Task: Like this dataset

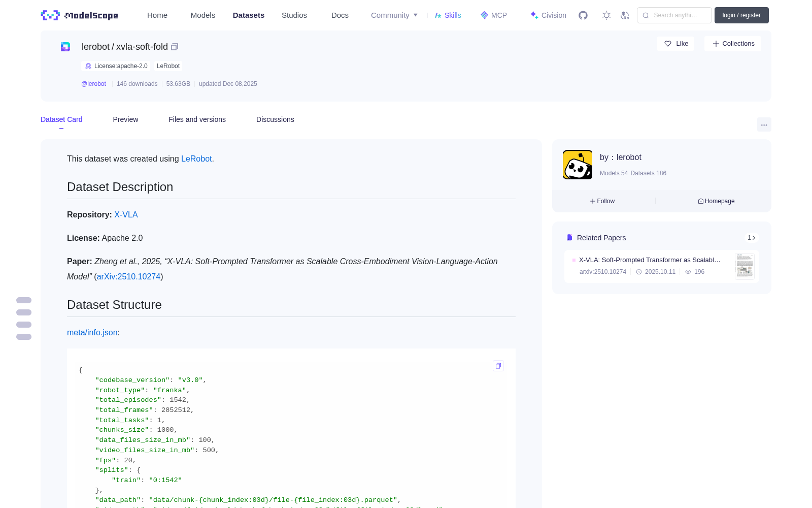Action: click(676, 44)
